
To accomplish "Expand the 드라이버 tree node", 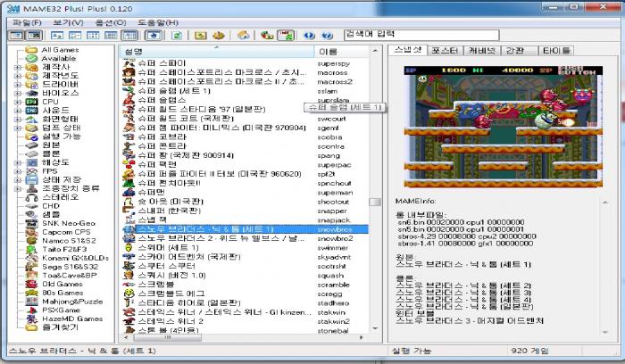I will 18,85.
